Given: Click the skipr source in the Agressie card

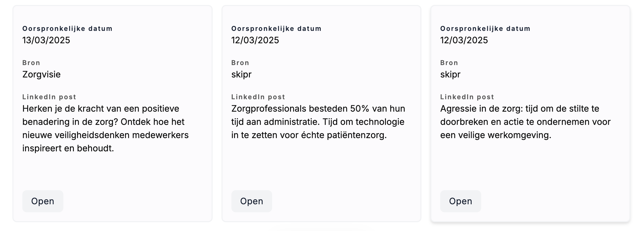Looking at the screenshot, I should tap(450, 74).
